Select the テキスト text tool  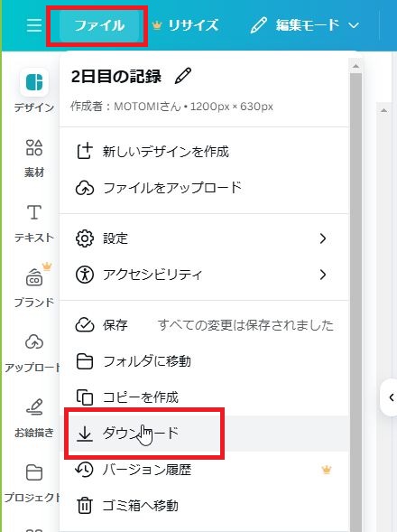point(34,223)
